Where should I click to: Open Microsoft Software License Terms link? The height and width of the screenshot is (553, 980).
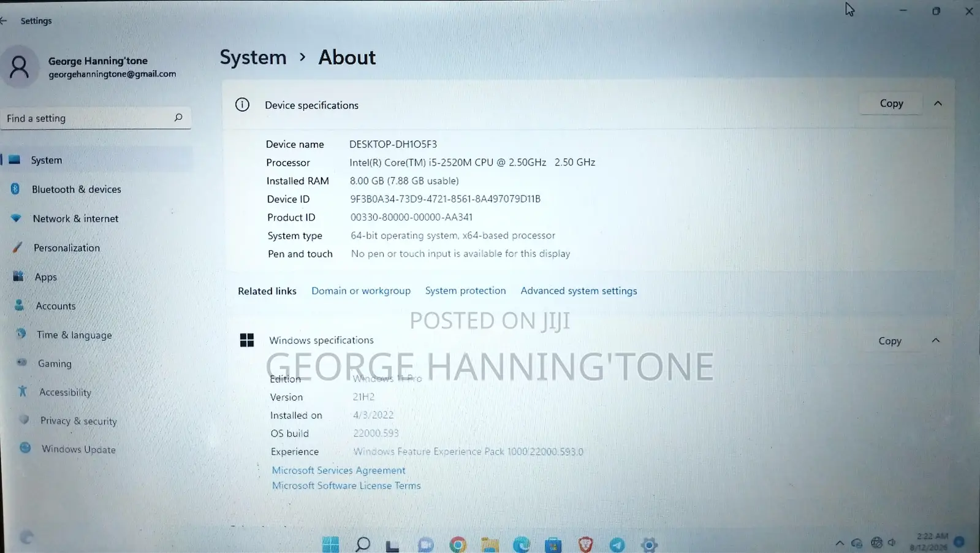[x=346, y=486]
